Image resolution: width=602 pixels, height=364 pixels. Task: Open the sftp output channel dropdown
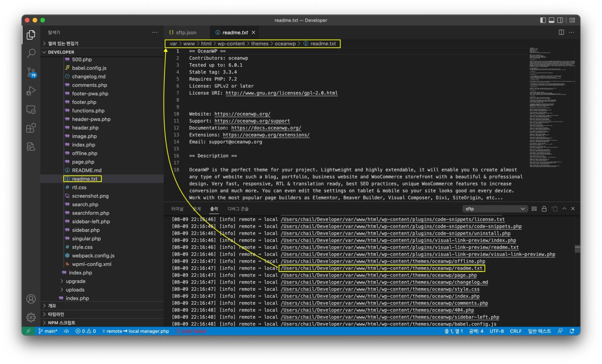495,208
